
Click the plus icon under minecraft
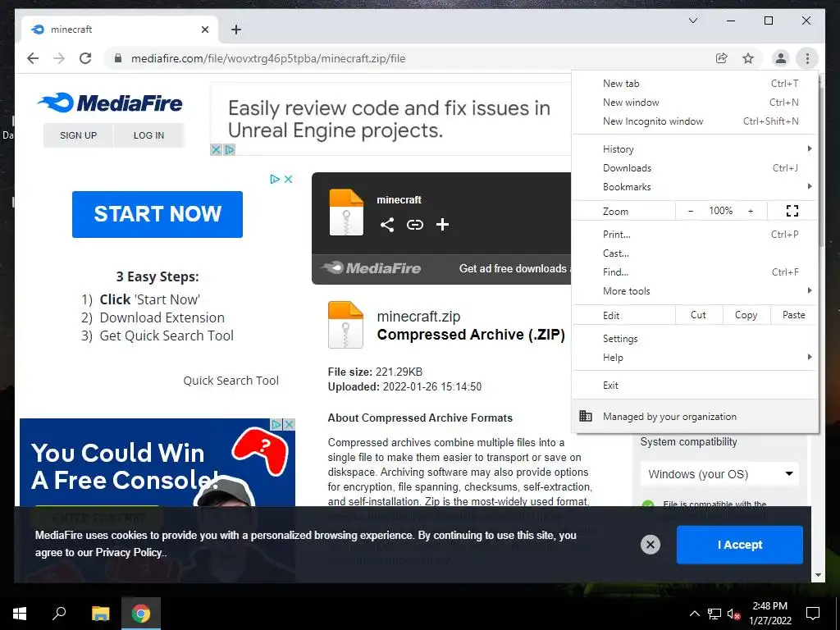pyautogui.click(x=442, y=225)
